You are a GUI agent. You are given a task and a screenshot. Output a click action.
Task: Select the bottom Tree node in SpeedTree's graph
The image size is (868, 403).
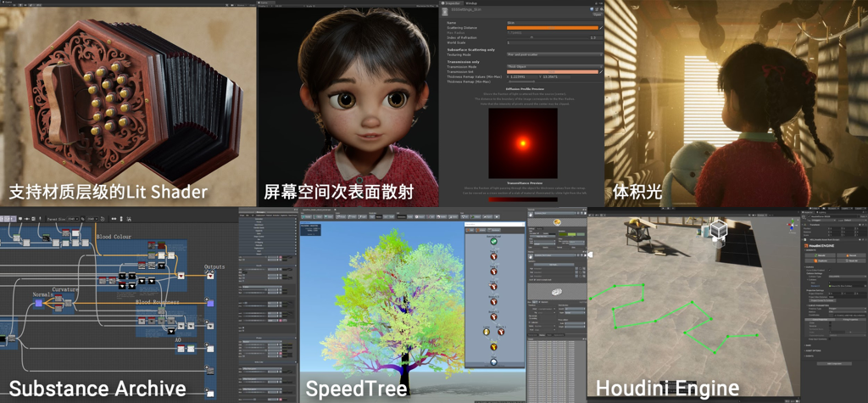pos(494,362)
